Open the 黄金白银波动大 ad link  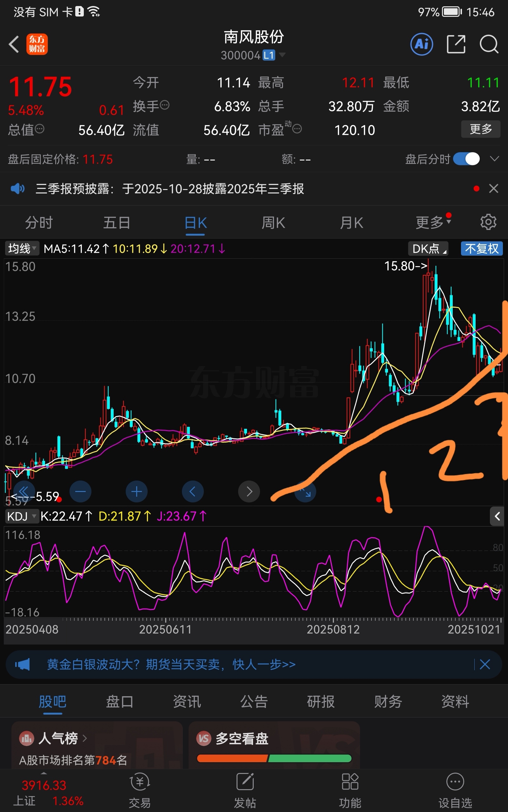[x=171, y=665]
